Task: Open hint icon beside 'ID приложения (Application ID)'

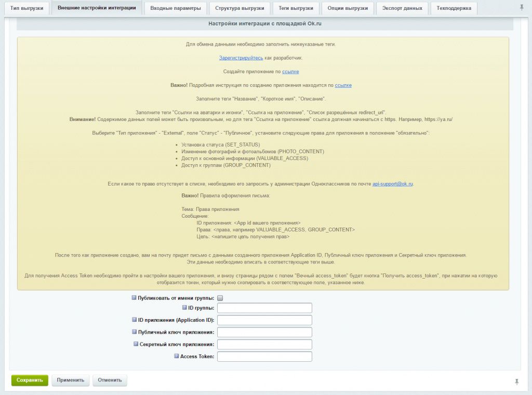Action: pos(135,320)
